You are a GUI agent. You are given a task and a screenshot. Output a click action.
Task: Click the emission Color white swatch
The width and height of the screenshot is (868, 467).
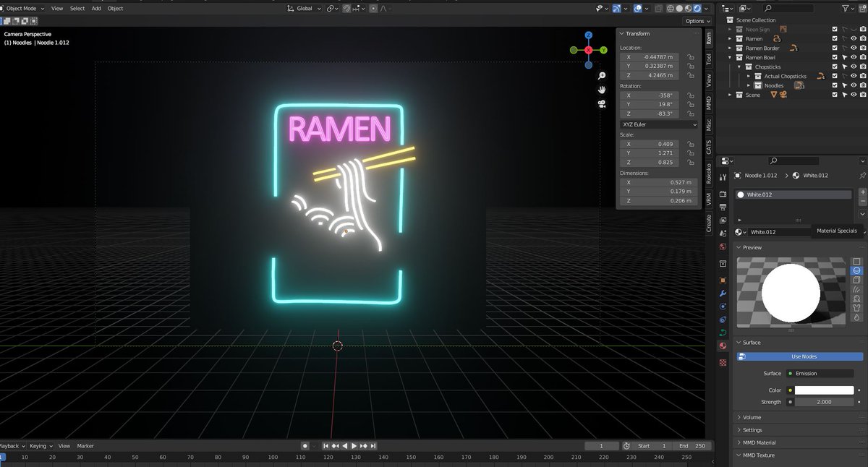point(824,390)
